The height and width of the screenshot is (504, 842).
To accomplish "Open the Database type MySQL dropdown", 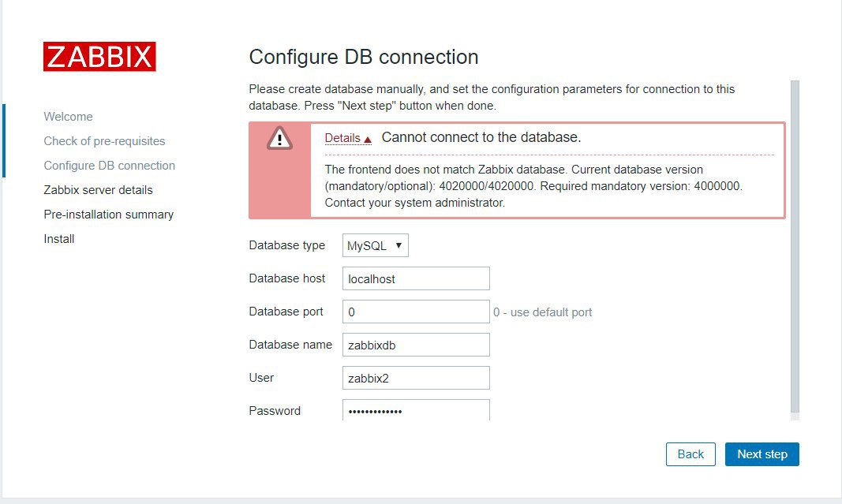I will pos(376,245).
